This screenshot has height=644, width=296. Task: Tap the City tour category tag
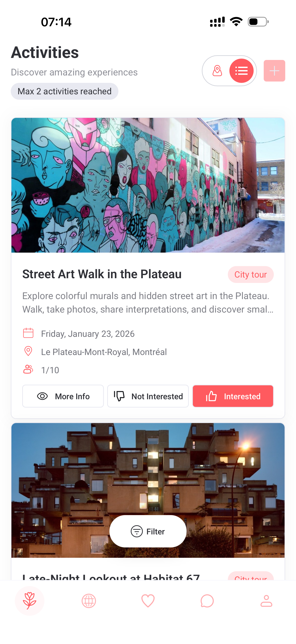point(250,274)
